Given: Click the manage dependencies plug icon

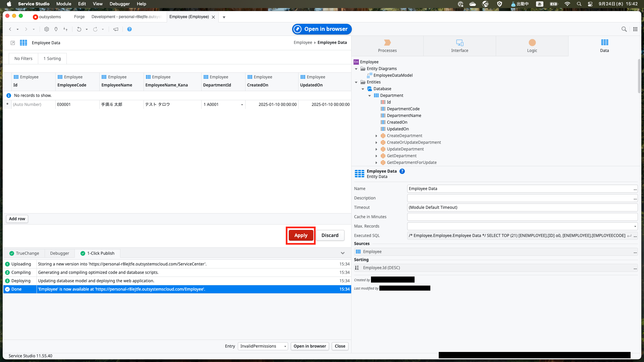Looking at the screenshot, I should tap(56, 29).
